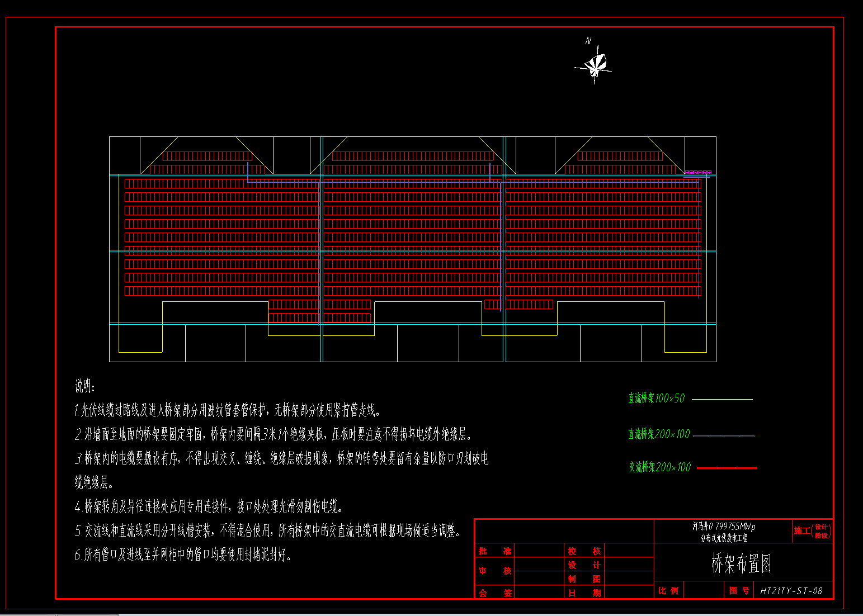Select the '设计阶段' bracketed text
The width and height of the screenshot is (863, 616).
(x=821, y=531)
